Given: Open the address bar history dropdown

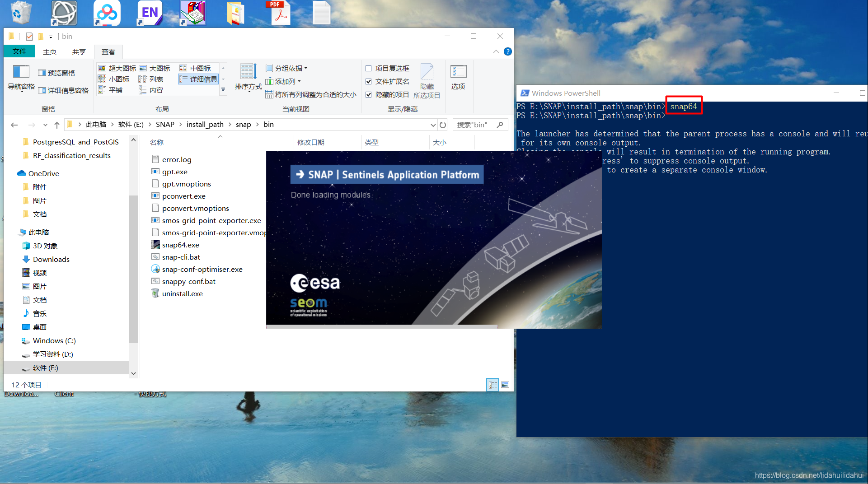Looking at the screenshot, I should click(x=433, y=125).
